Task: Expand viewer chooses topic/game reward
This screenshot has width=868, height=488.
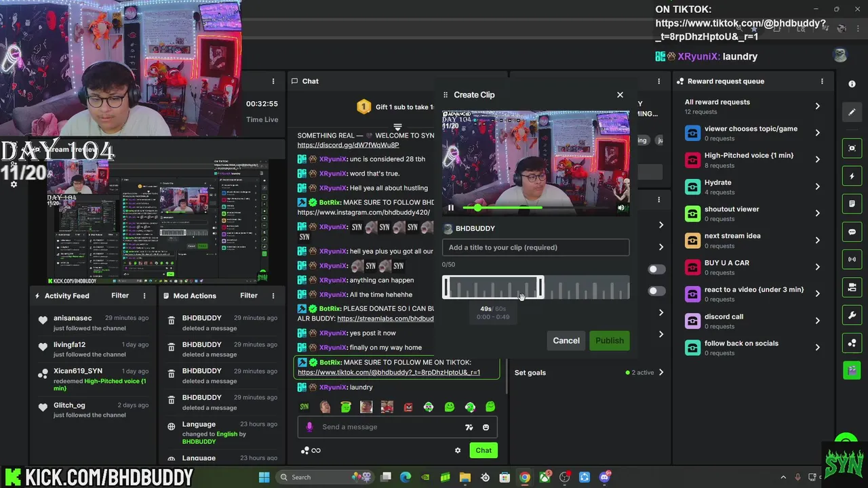Action: click(817, 133)
